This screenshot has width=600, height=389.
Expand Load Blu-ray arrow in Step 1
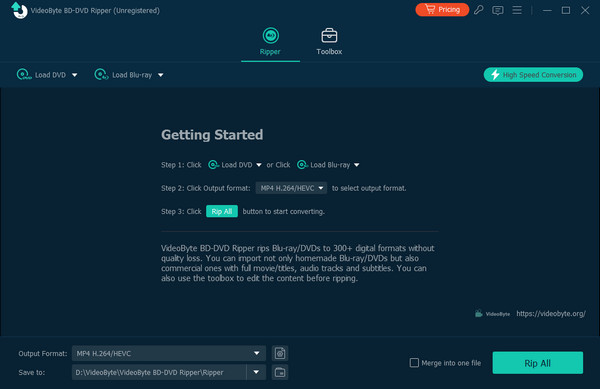pyautogui.click(x=357, y=165)
